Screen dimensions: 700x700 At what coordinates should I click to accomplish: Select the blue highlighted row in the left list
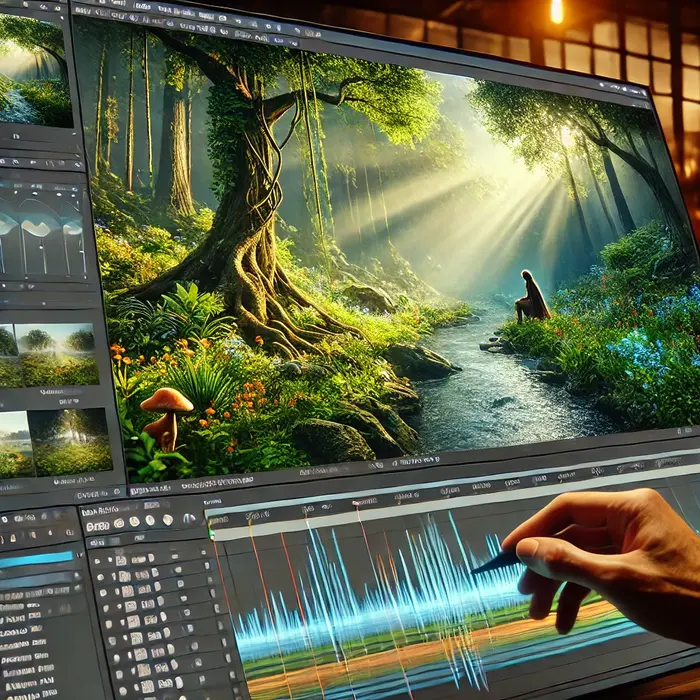pos(36,560)
